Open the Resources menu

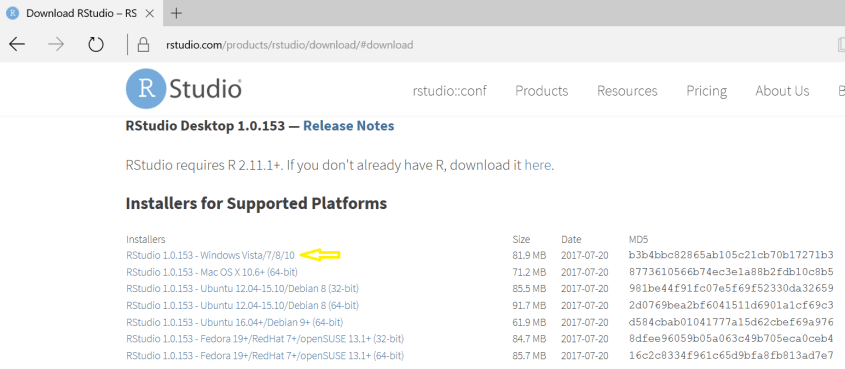click(x=627, y=91)
